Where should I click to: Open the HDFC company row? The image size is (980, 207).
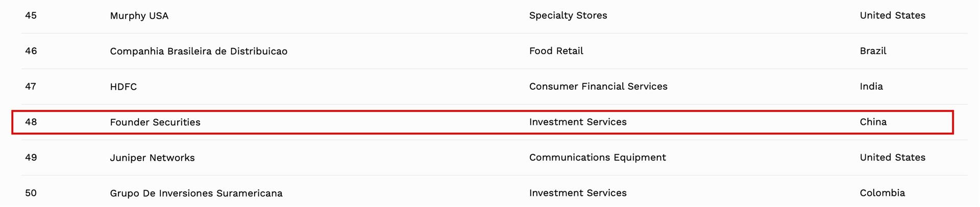pos(123,87)
